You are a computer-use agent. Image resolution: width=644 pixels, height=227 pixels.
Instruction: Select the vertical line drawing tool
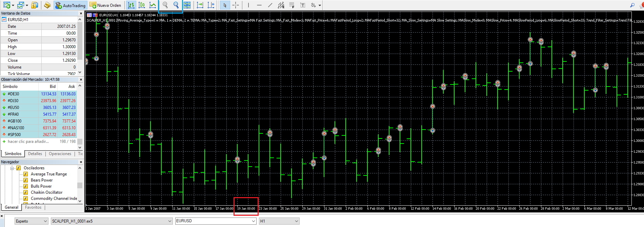pos(248,5)
